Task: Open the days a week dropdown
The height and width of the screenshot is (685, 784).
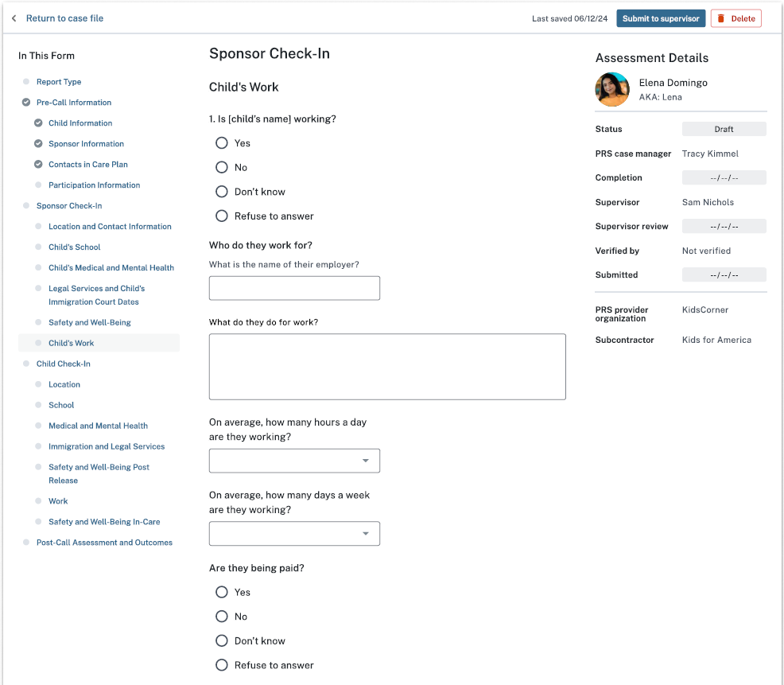Action: pos(294,534)
